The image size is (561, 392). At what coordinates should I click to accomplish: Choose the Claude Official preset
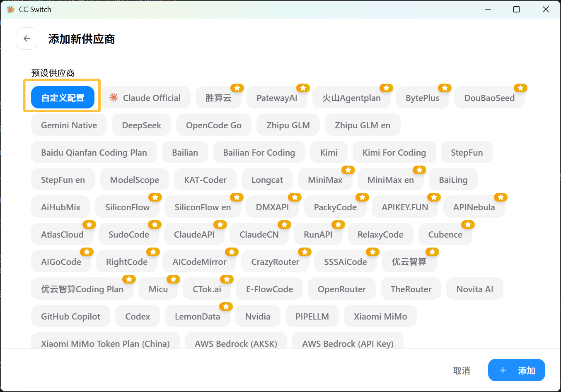pyautogui.click(x=145, y=98)
